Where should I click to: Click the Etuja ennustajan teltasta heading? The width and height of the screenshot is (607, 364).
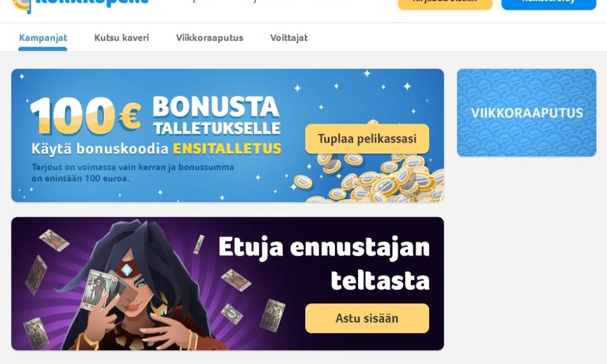324,263
